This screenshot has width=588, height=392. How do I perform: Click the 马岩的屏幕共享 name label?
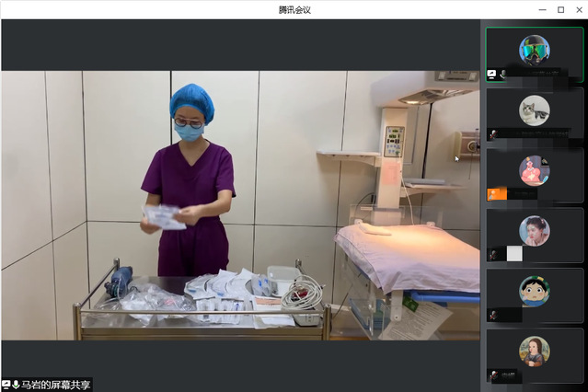[55, 385]
